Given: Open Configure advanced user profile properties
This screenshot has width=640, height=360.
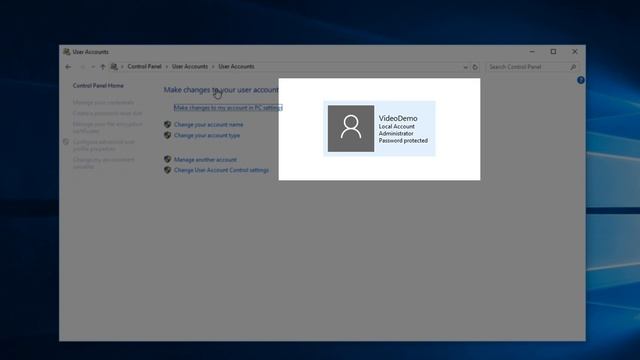Looking at the screenshot, I should pyautogui.click(x=104, y=145).
